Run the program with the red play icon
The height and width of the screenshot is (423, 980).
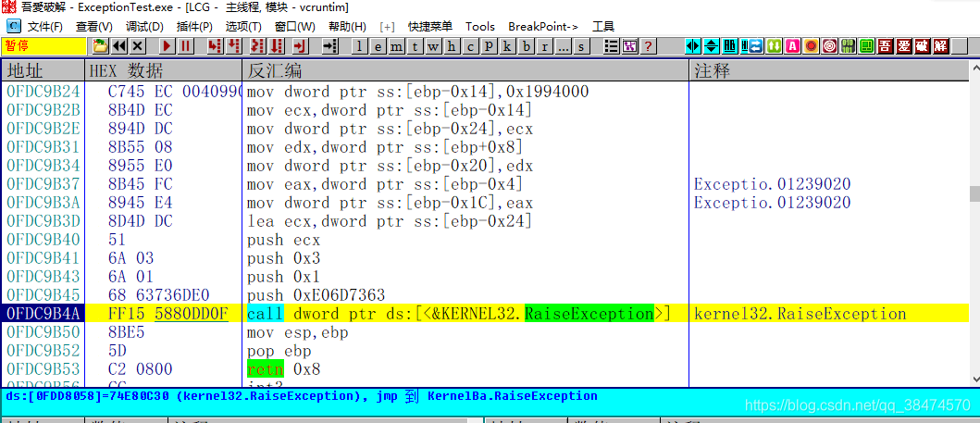(x=167, y=45)
